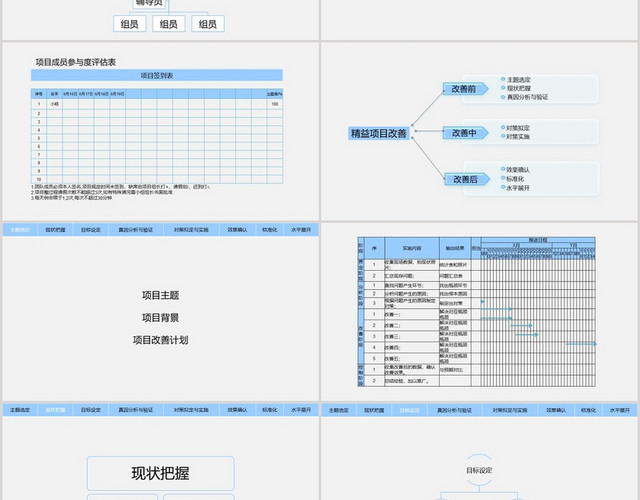The width and height of the screenshot is (640, 500).
Task: Click the 小明 name cell
Action: click(x=54, y=104)
